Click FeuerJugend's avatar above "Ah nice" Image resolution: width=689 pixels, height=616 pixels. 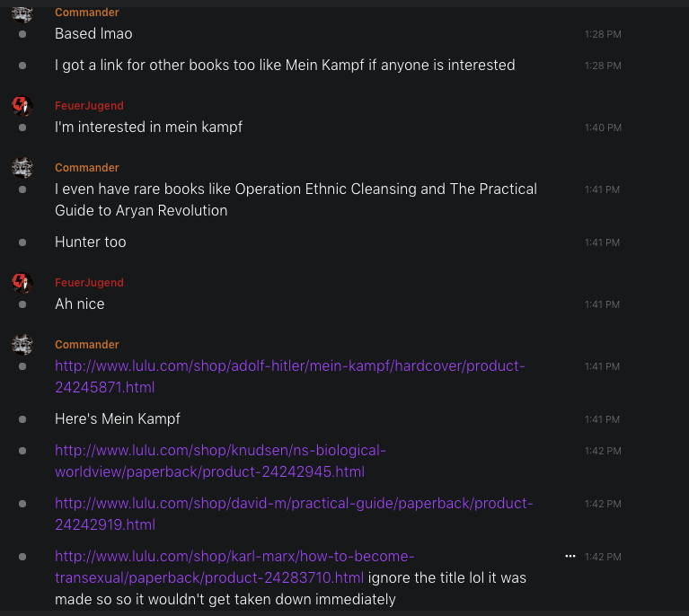coord(22,283)
